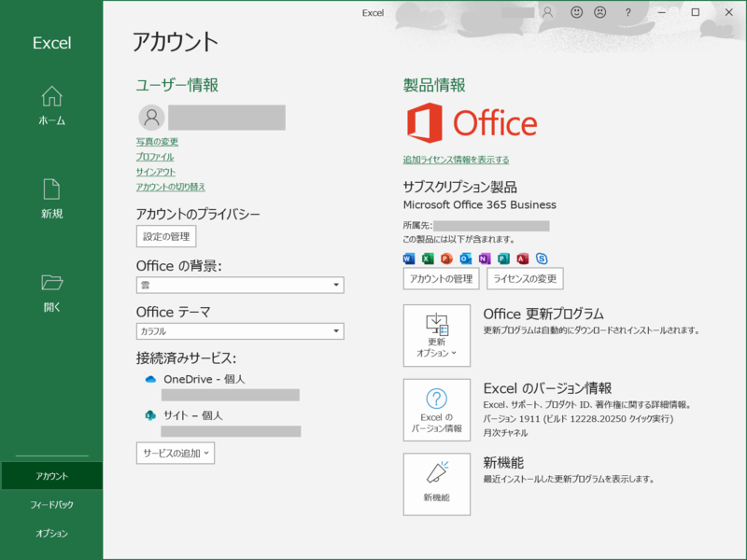Select the Excel icon under subscription products
This screenshot has width=747, height=560.
point(425,259)
